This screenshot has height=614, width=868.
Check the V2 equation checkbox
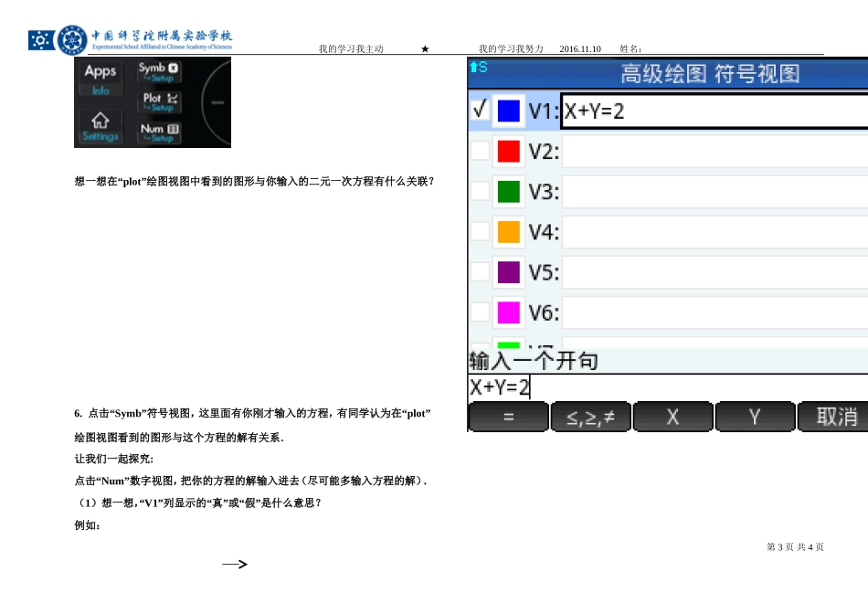tap(480, 151)
